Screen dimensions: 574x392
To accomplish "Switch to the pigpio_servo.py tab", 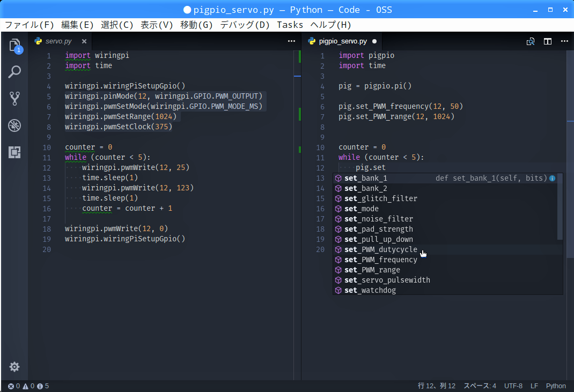I will (343, 41).
